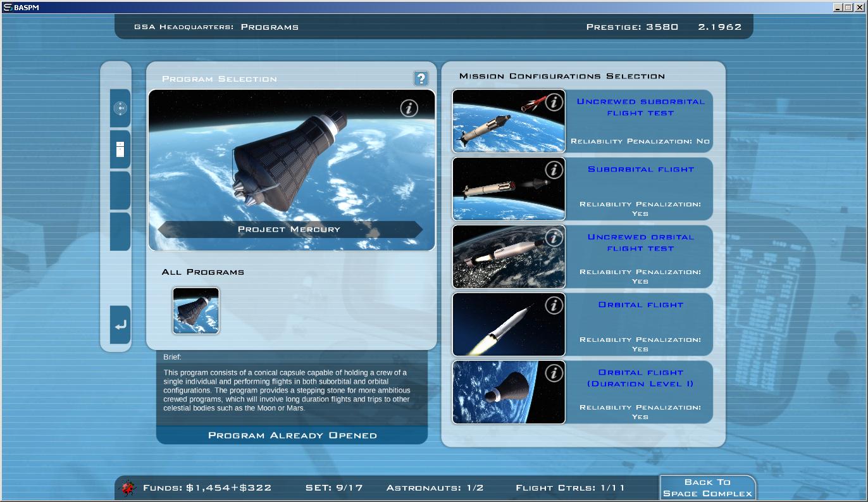The width and height of the screenshot is (868, 502).
Task: View info for Orbital flight Duration Level I
Action: [x=554, y=373]
